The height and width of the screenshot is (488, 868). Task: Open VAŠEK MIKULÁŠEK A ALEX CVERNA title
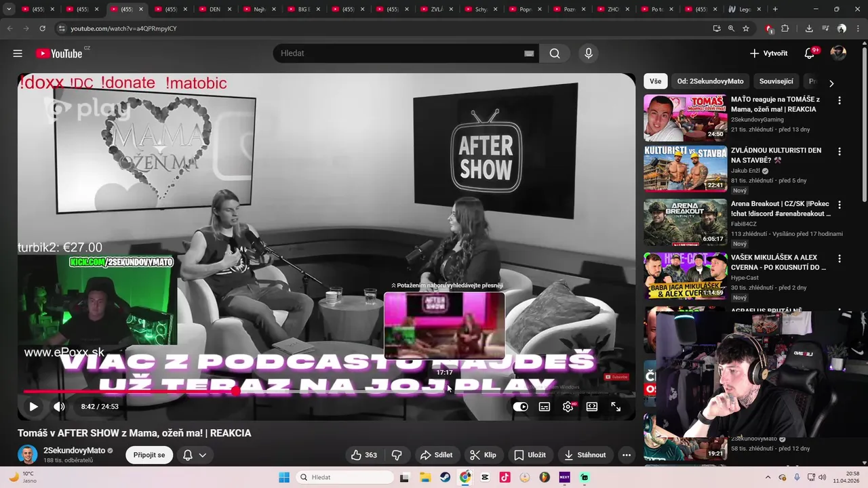[778, 262]
